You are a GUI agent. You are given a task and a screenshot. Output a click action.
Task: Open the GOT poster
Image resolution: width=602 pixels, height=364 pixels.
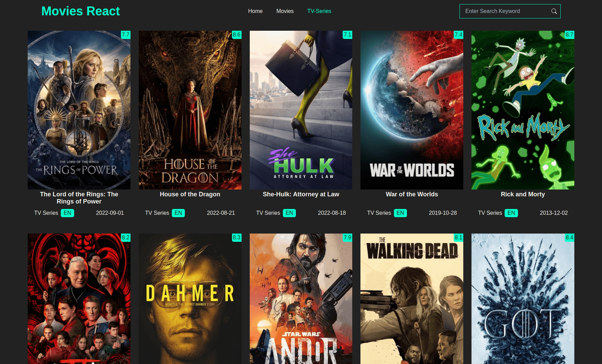[523, 299]
